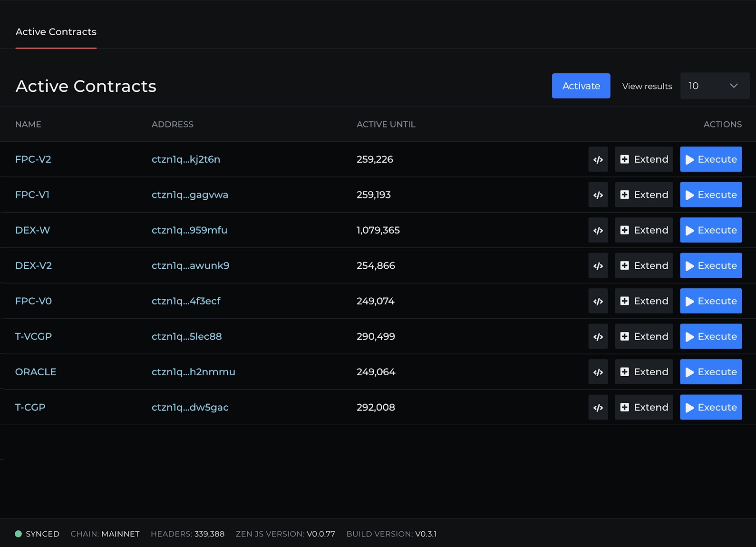756x547 pixels.
Task: Open the T-VCGP contract name link
Action: point(33,337)
